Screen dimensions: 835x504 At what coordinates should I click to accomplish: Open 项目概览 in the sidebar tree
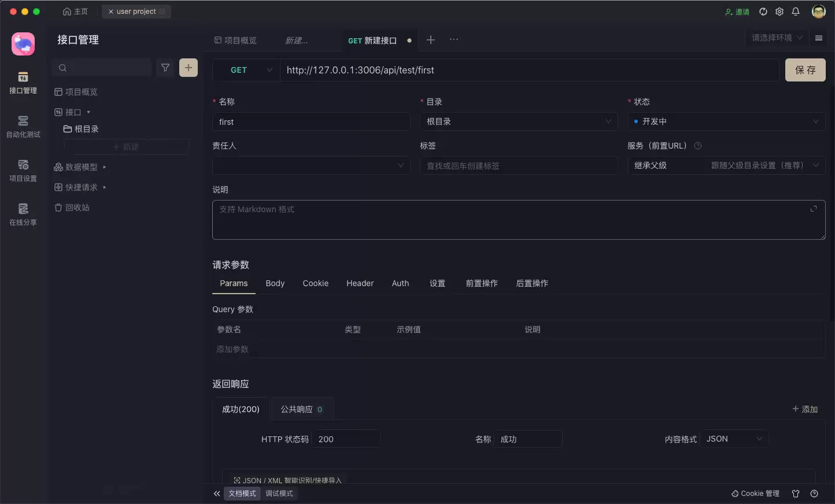[76, 92]
